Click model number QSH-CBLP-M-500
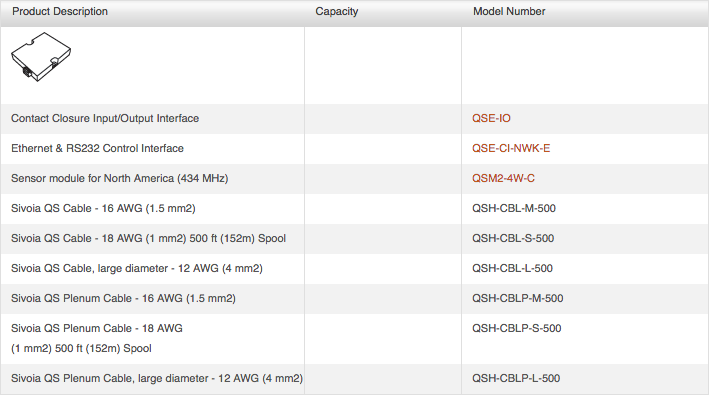Screen dimensions: 709x395 coord(518,298)
